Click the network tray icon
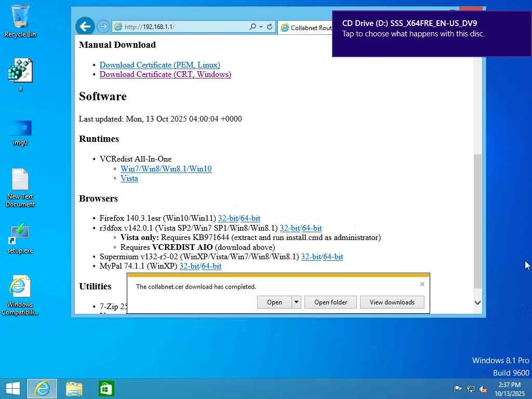This screenshot has height=399, width=532. pyautogui.click(x=470, y=389)
